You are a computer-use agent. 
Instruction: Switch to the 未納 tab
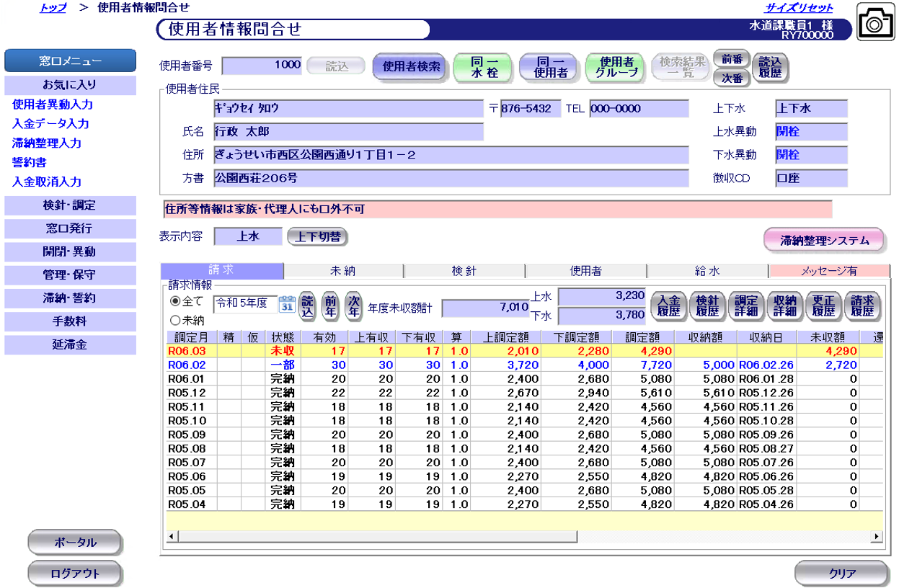(x=343, y=271)
